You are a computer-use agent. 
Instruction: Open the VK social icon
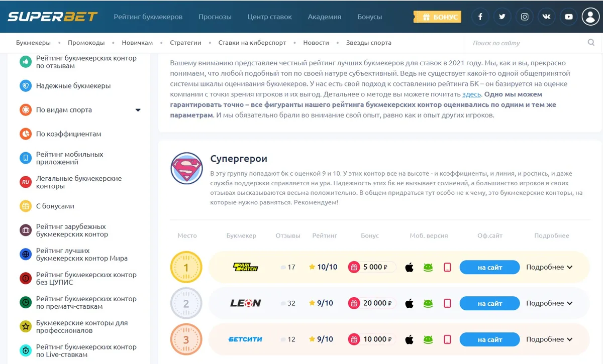tap(546, 17)
